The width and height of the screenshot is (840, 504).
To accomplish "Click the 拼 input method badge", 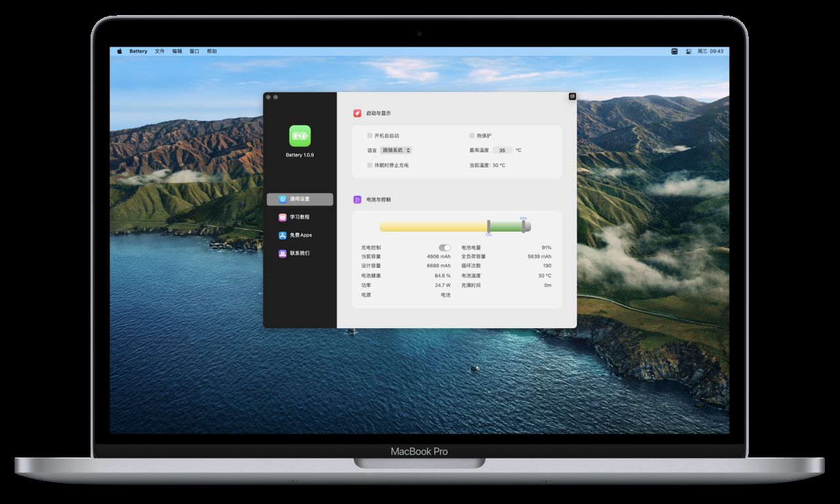I will pos(572,96).
